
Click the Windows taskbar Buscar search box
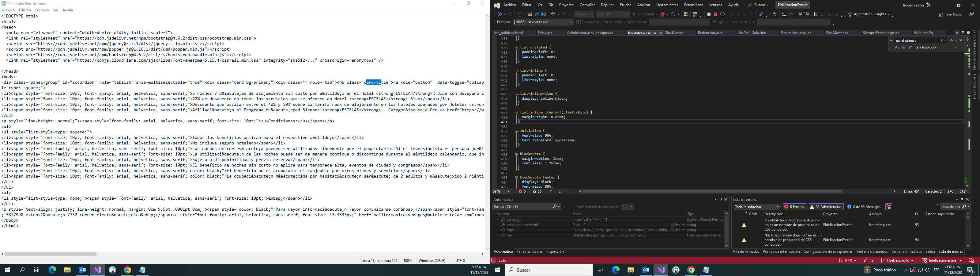click(x=548, y=270)
